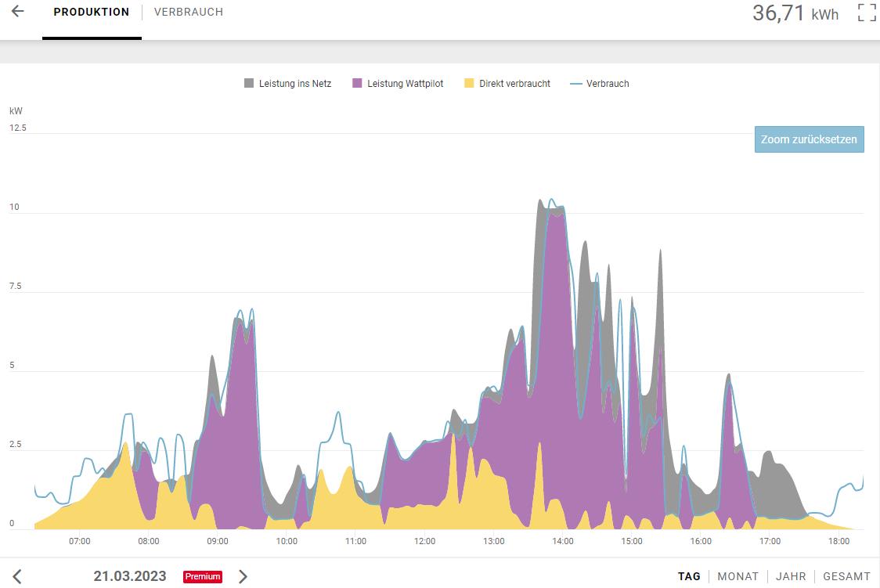
Task: Click the 16:00 x-axis label
Action: click(x=701, y=541)
